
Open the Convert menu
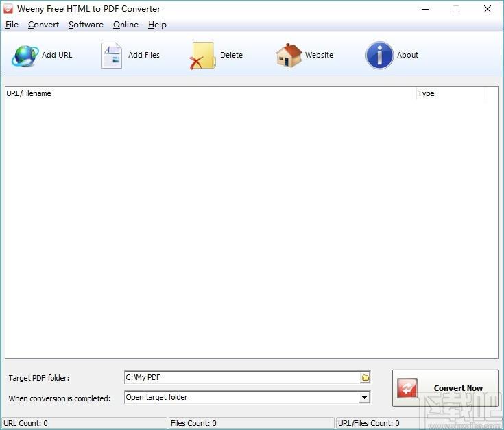[43, 25]
